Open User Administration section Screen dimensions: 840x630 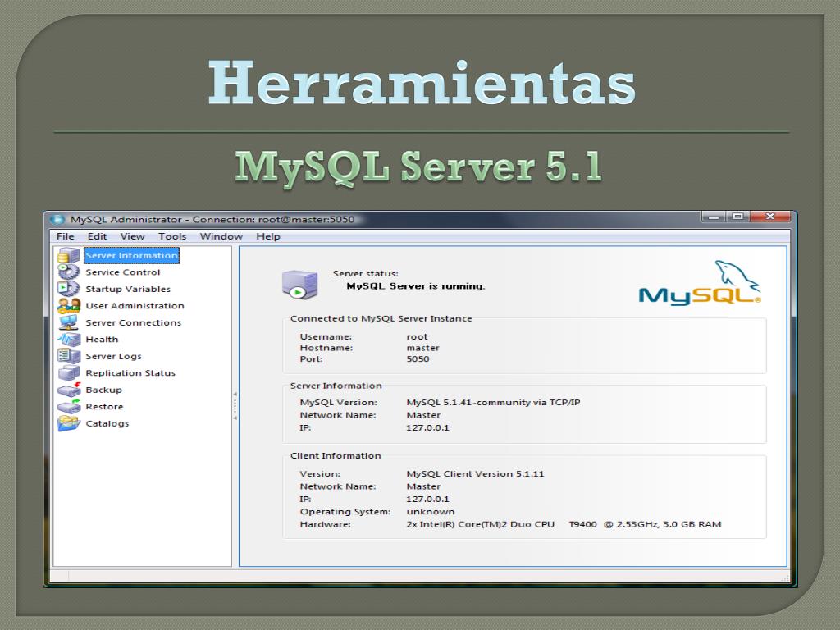point(135,306)
